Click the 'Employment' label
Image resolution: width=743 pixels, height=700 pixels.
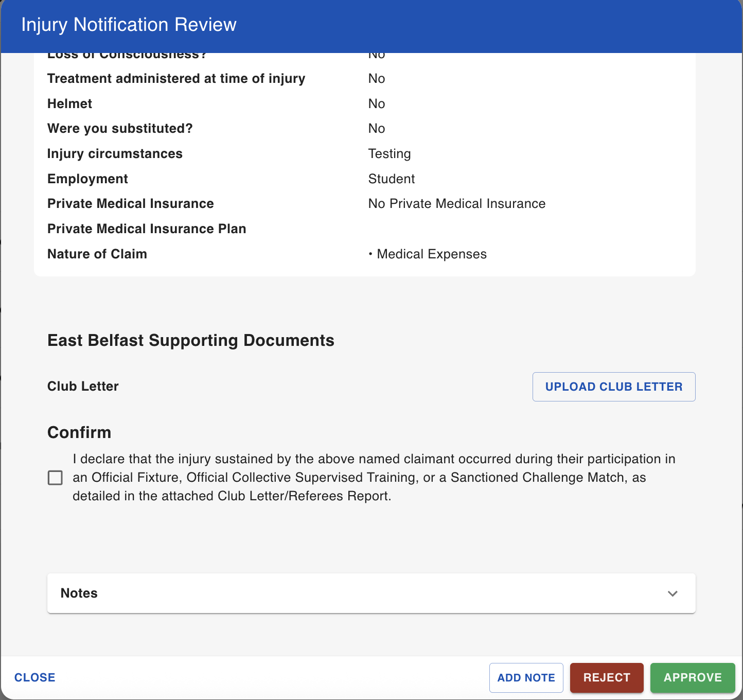(x=87, y=179)
